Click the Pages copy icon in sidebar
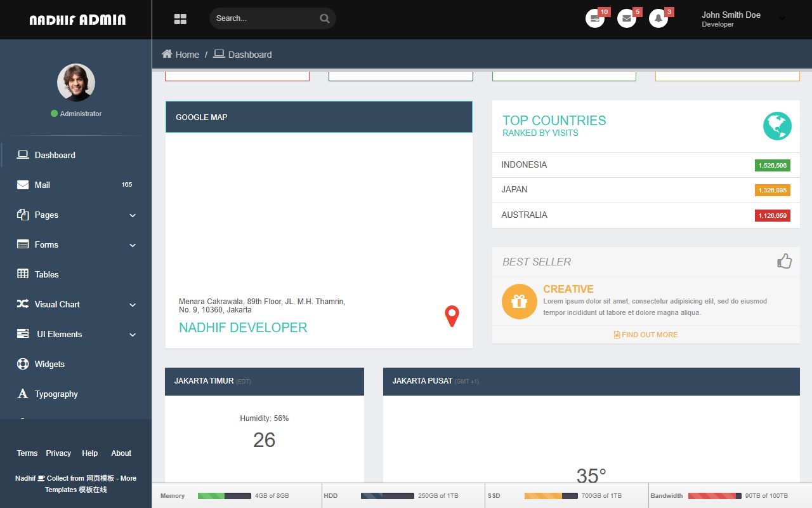 coord(23,215)
